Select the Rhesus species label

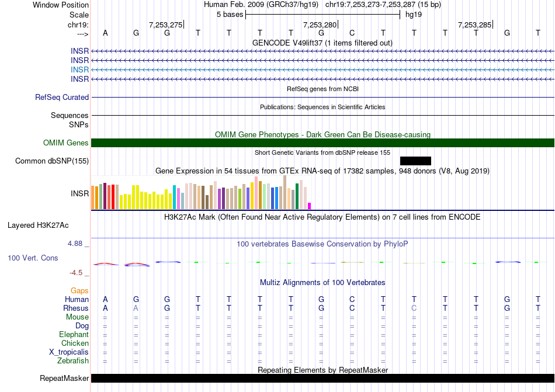tap(77, 308)
